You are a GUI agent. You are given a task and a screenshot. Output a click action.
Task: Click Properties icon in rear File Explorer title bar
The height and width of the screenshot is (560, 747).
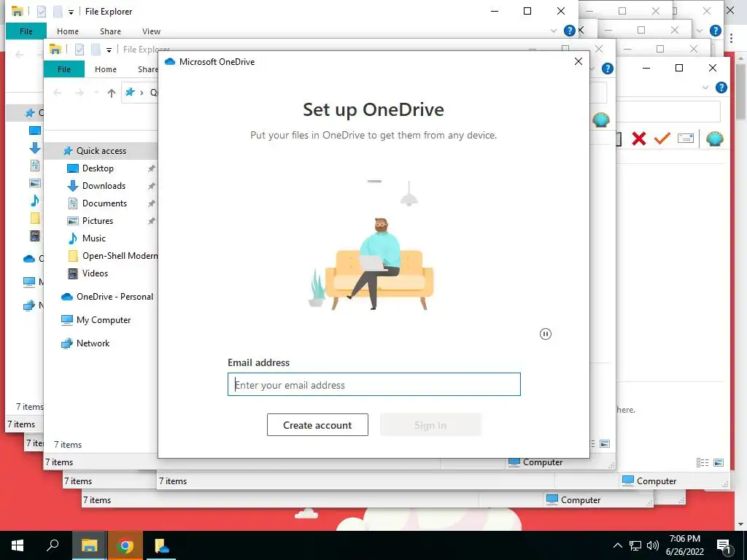(42, 12)
